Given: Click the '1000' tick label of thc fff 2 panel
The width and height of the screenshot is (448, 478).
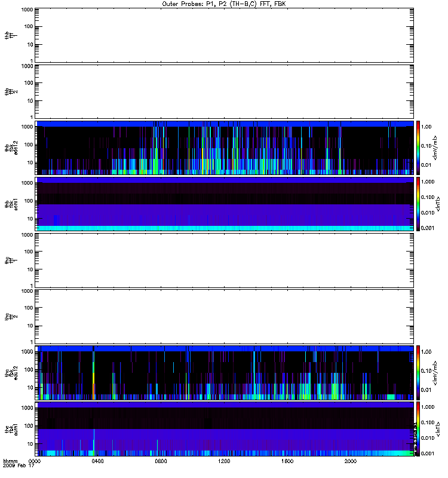Looking at the screenshot, I should click(27, 291).
